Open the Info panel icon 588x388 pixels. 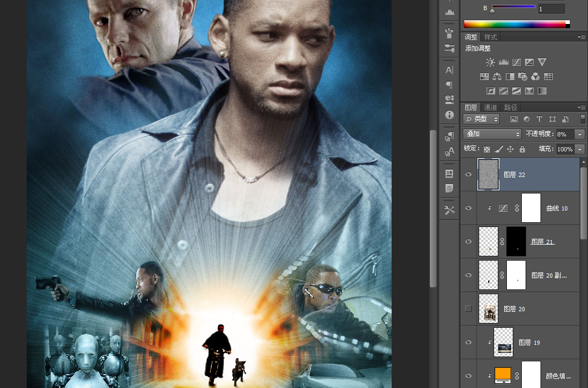pyautogui.click(x=449, y=115)
